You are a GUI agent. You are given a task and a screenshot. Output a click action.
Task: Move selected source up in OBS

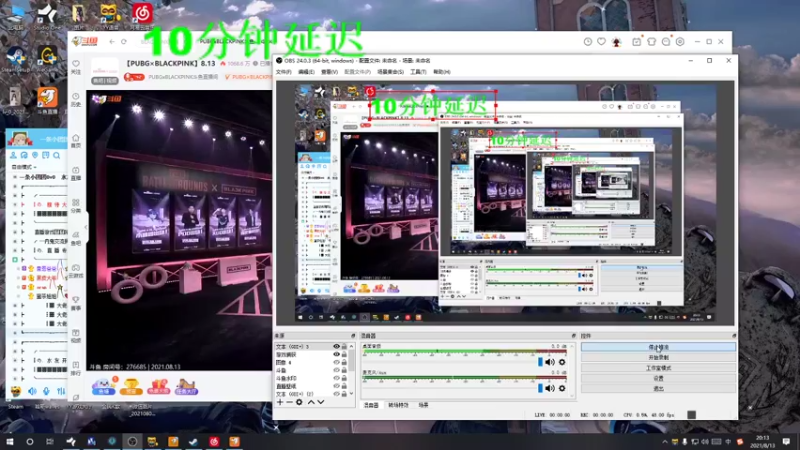pyautogui.click(x=311, y=403)
